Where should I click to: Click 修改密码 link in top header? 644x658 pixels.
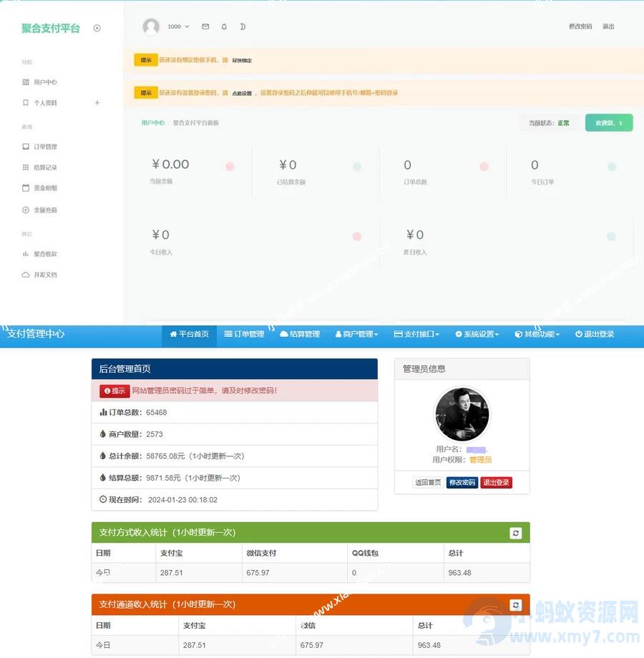point(580,26)
